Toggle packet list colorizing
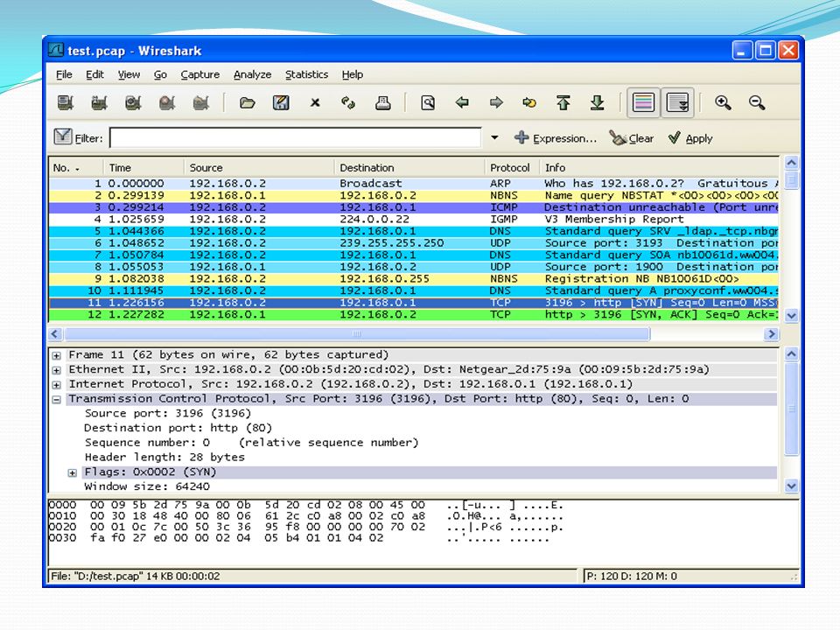The image size is (840, 630). pos(643,102)
